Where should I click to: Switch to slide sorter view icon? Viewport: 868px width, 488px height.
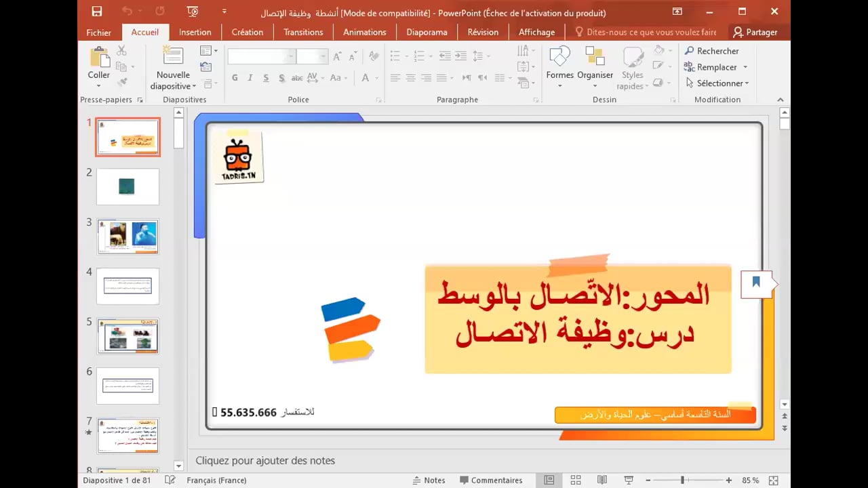(576, 480)
